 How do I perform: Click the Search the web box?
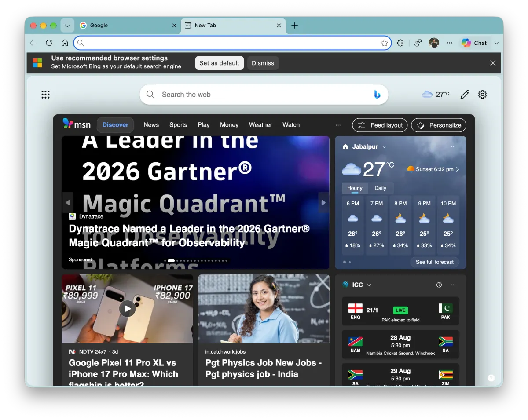pyautogui.click(x=264, y=95)
